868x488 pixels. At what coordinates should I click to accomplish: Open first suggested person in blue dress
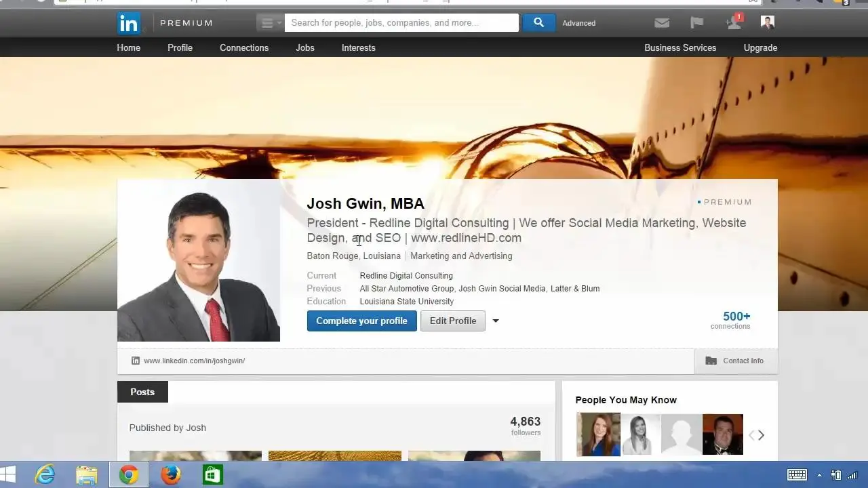coord(598,434)
